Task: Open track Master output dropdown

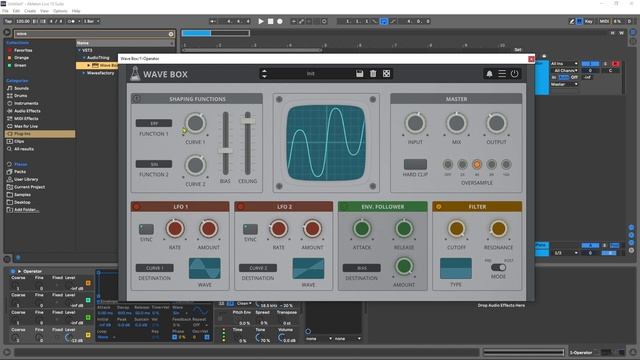Action: pos(564,84)
